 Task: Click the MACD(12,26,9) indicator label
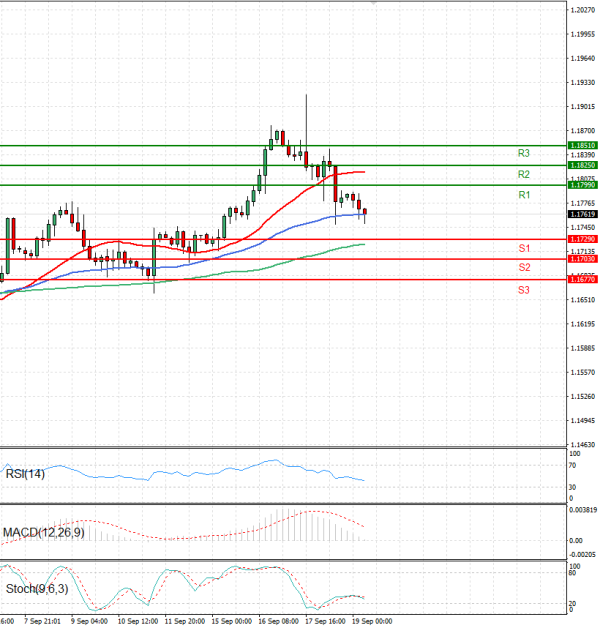(x=44, y=533)
